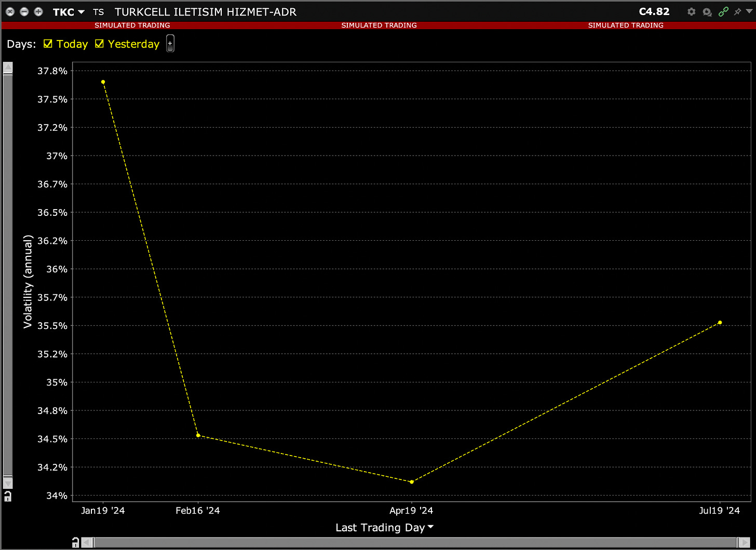Click the Jul19 '24 x-axis label
Image resolution: width=756 pixels, height=550 pixels.
(x=720, y=511)
